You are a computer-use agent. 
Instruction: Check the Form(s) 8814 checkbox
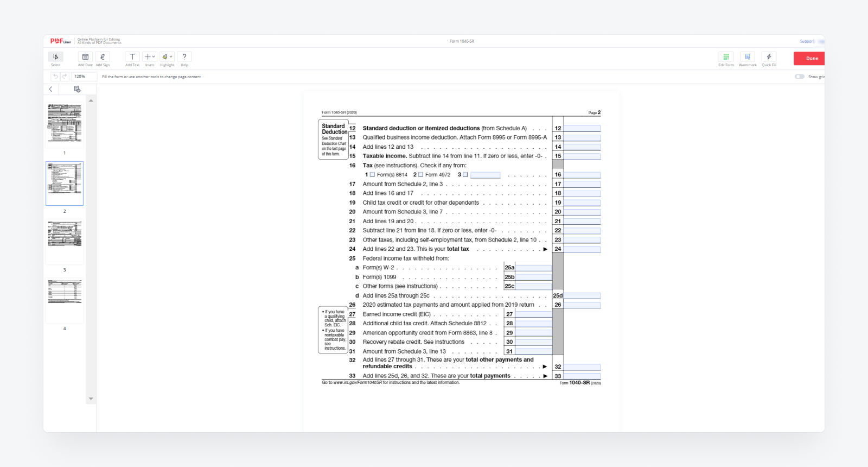[372, 175]
